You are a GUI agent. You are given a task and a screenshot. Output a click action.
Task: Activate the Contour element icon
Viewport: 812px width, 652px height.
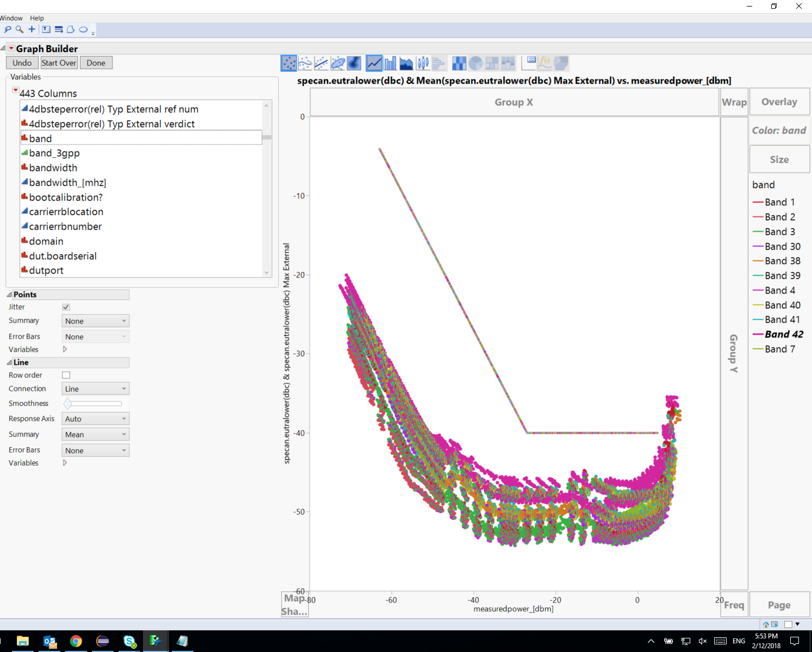pyautogui.click(x=354, y=62)
